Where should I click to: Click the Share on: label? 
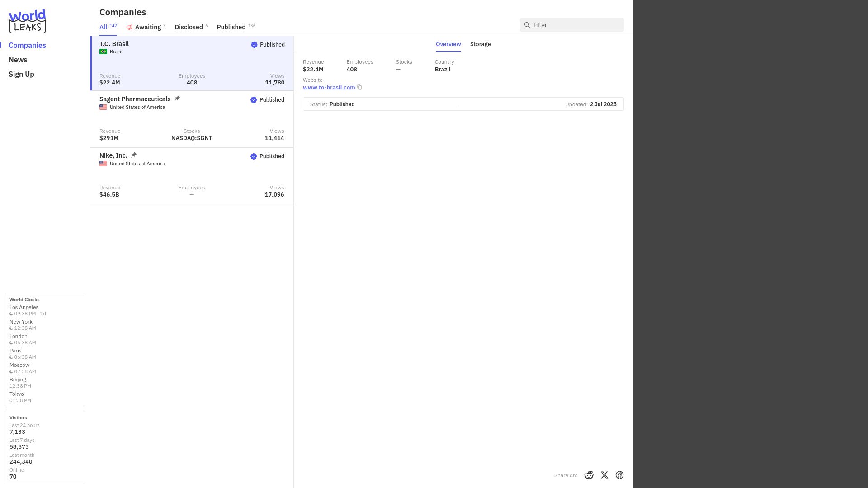pos(566,475)
